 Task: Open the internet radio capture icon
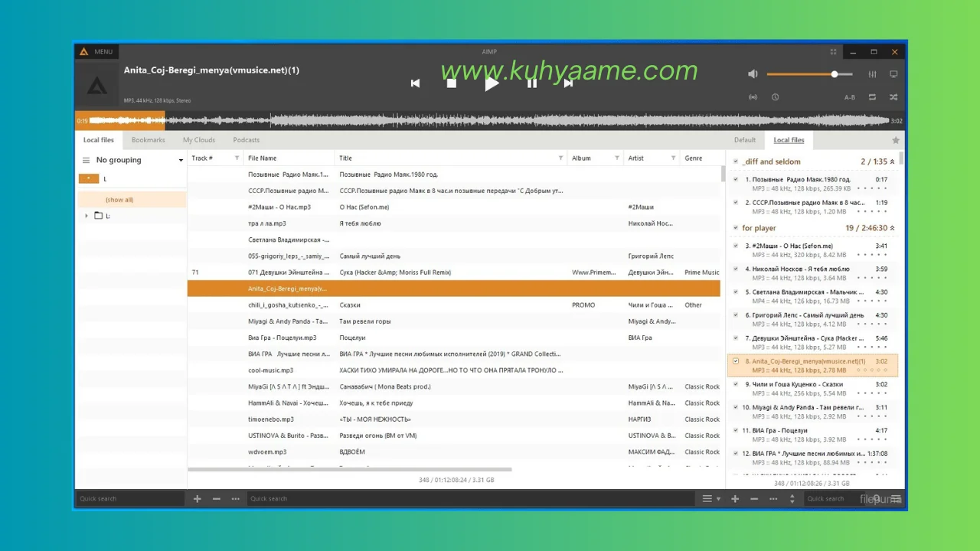[x=753, y=97]
